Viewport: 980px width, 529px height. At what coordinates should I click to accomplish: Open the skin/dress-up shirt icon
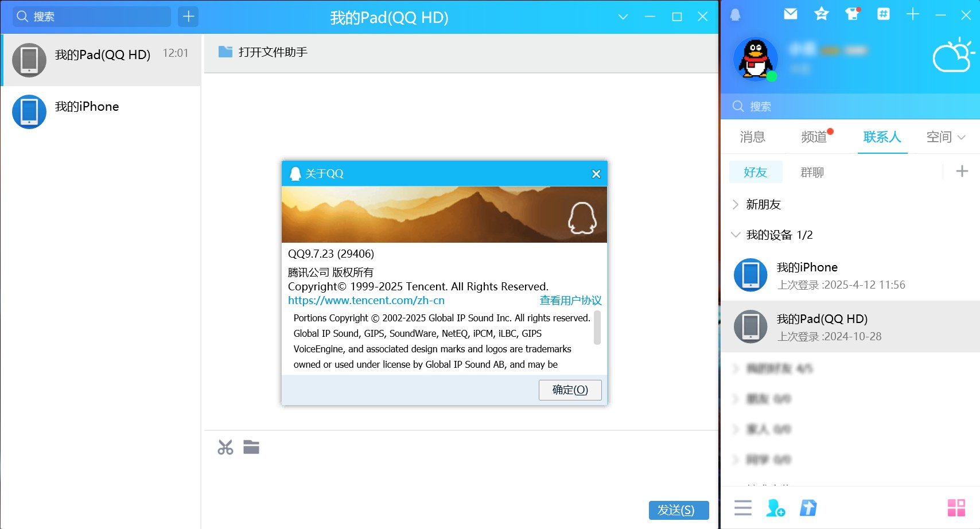tap(853, 14)
